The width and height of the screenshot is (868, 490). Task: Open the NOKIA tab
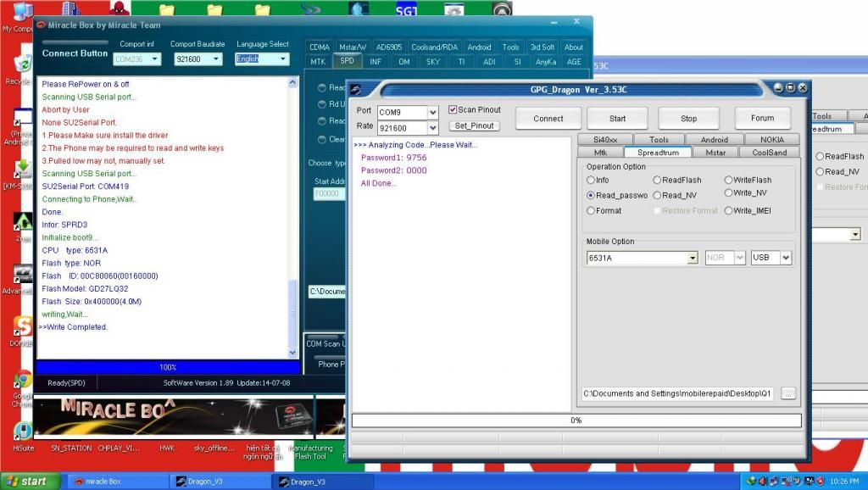[772, 140]
